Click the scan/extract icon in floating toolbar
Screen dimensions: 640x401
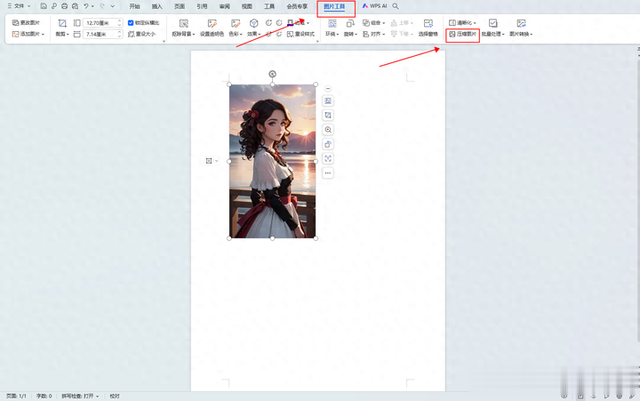click(328, 158)
